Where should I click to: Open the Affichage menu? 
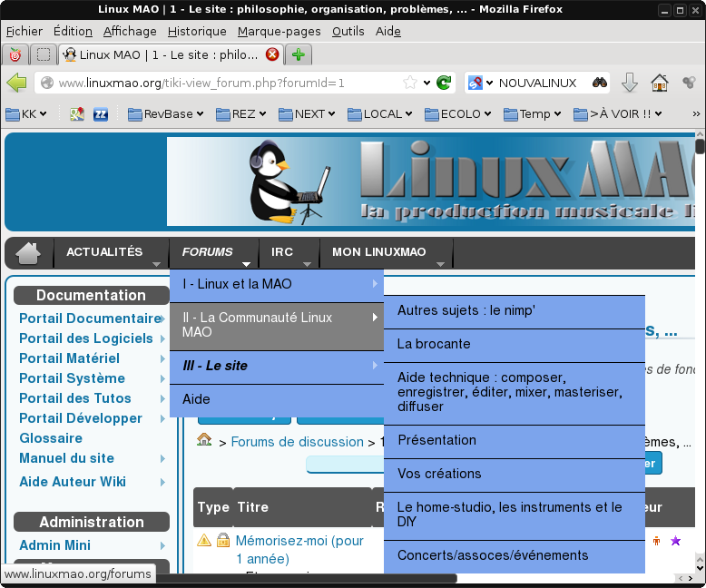click(130, 32)
